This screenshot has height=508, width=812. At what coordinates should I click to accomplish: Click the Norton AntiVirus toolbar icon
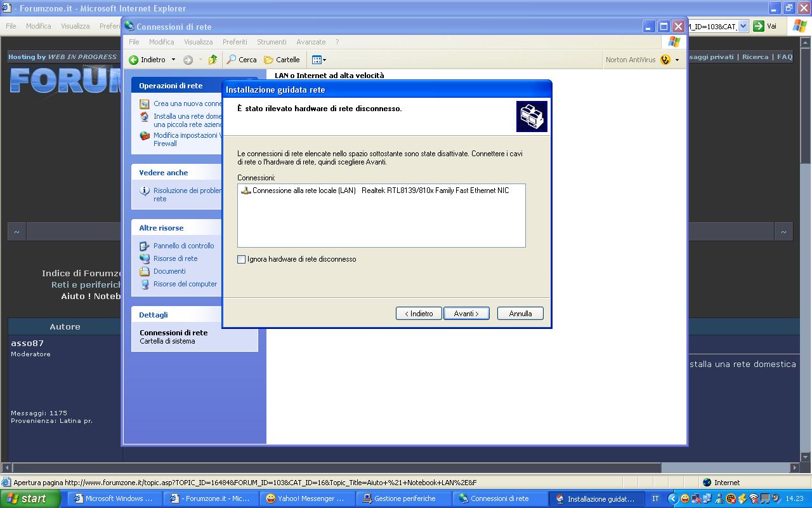pos(665,60)
